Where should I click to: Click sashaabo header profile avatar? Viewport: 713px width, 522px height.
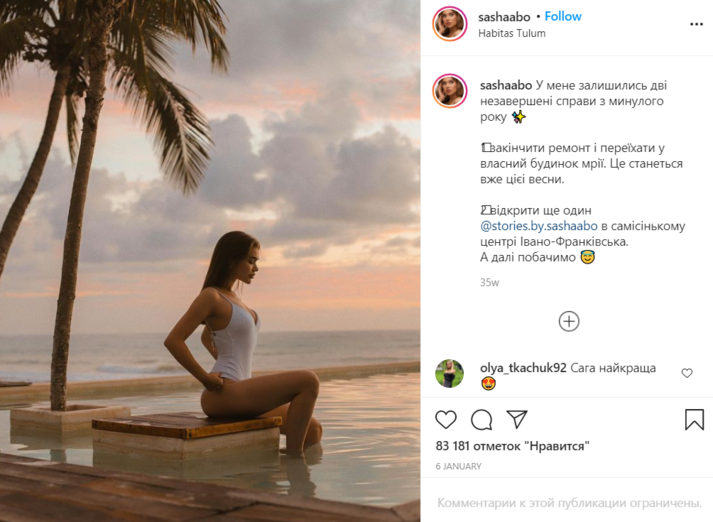coord(449,24)
